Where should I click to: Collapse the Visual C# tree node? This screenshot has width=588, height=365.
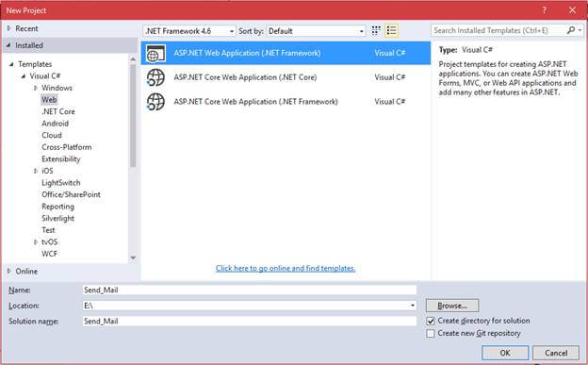24,76
